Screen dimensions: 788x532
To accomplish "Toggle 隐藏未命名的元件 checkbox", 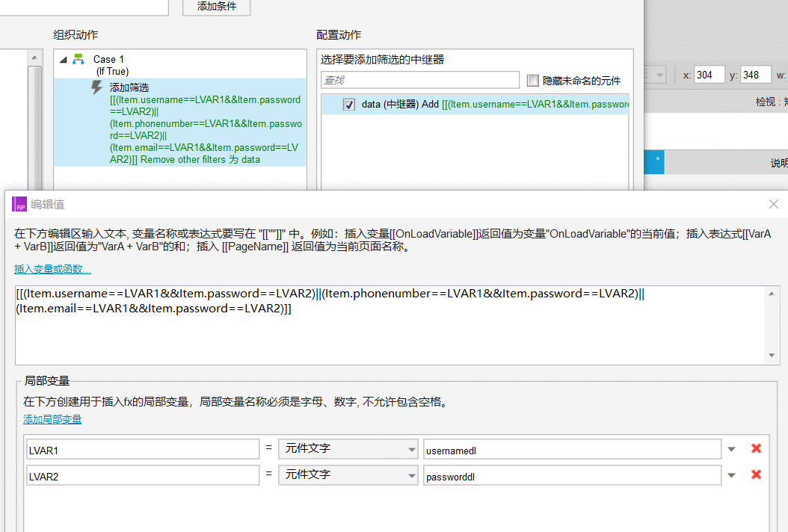I will [533, 81].
